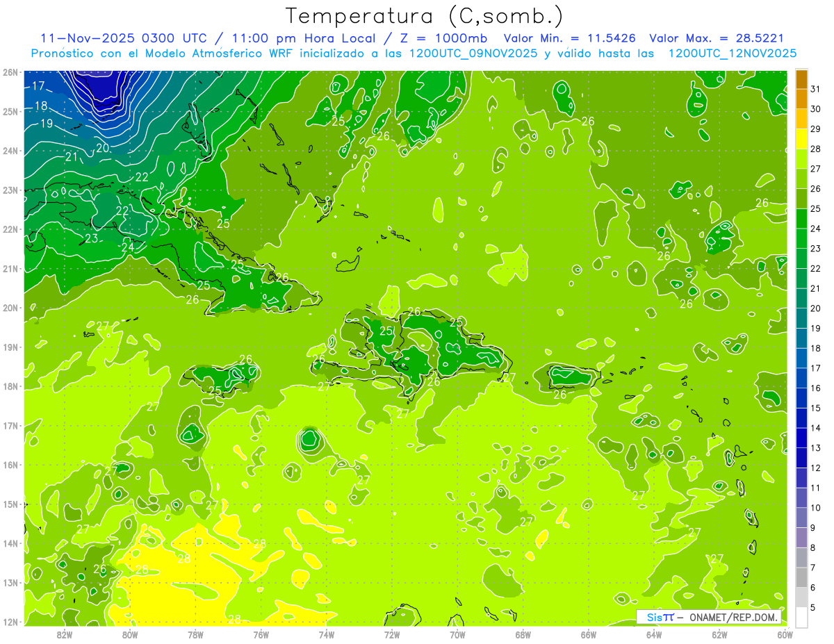The height and width of the screenshot is (644, 834).
Task: Click the 14N latitude axis label
Action: click(x=10, y=543)
